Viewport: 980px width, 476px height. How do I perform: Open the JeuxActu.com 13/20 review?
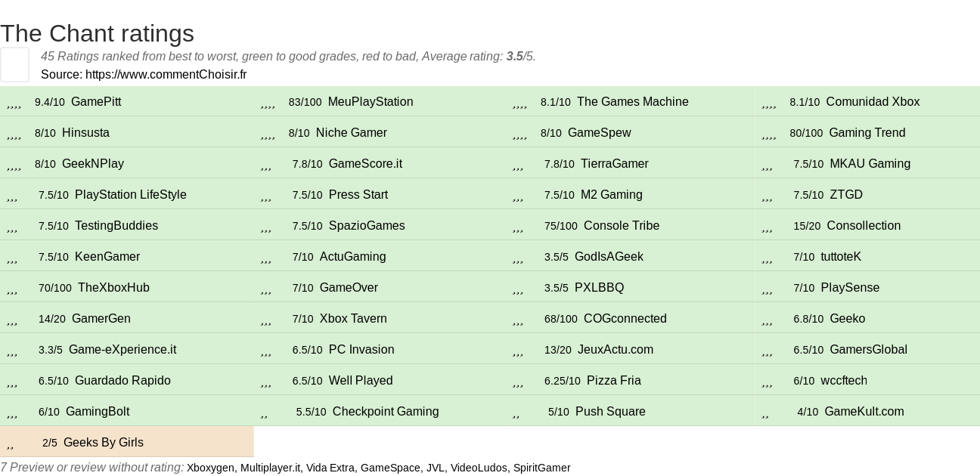click(631, 349)
